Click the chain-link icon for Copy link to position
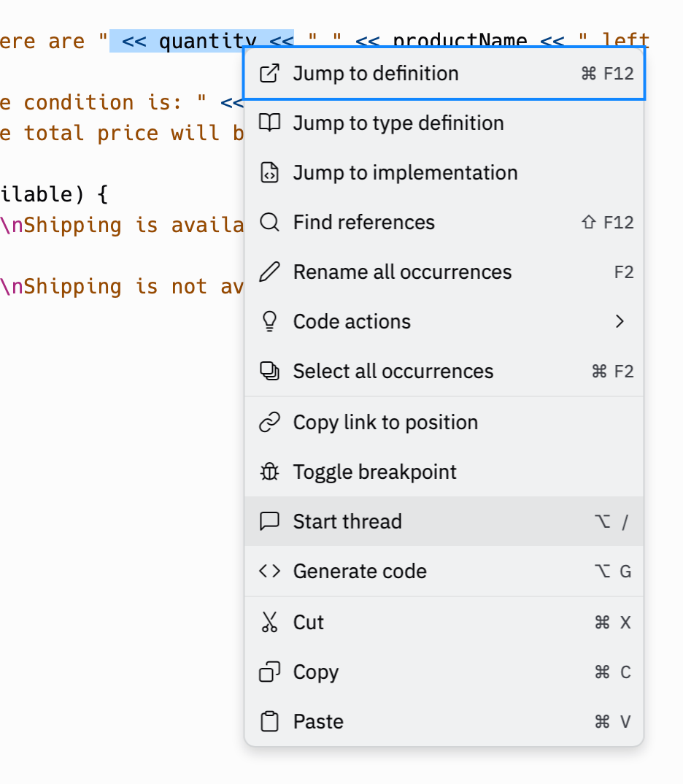The image size is (683, 784). tap(269, 423)
